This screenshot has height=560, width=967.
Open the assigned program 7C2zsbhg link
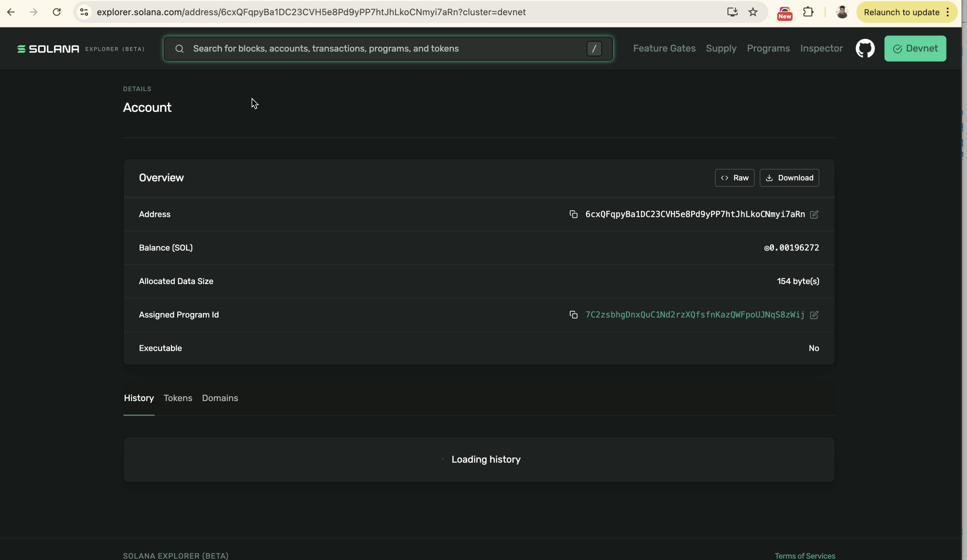point(695,315)
